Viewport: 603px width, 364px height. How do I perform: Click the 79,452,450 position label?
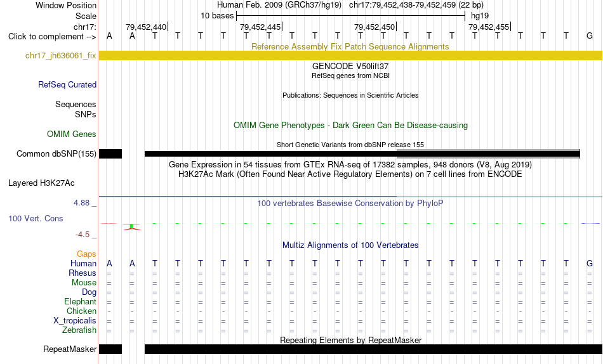coord(374,27)
